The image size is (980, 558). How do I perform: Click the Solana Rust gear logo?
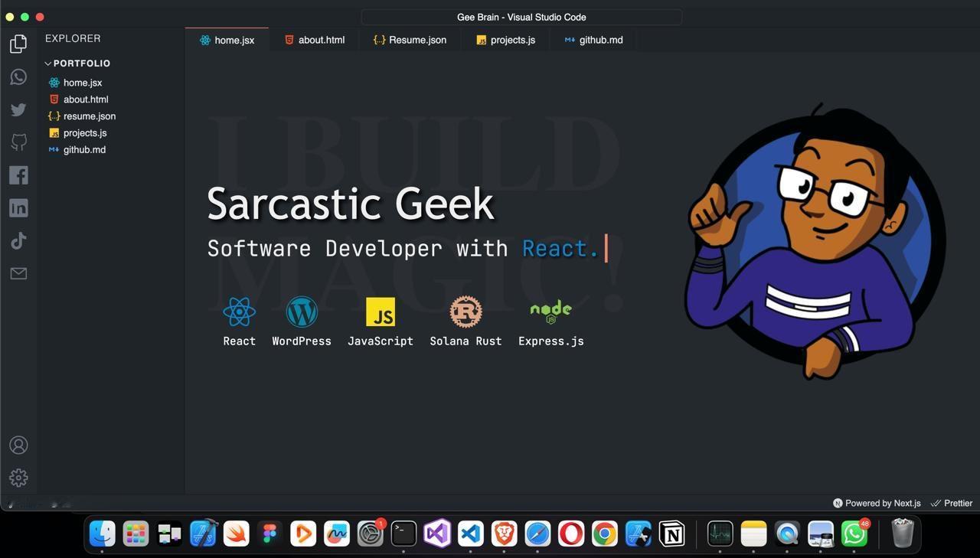[465, 312]
